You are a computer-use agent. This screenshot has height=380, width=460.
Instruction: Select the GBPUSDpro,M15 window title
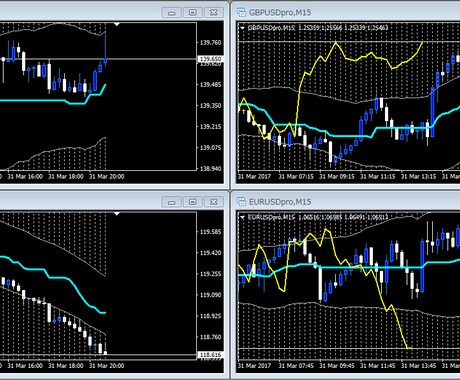click(x=280, y=13)
